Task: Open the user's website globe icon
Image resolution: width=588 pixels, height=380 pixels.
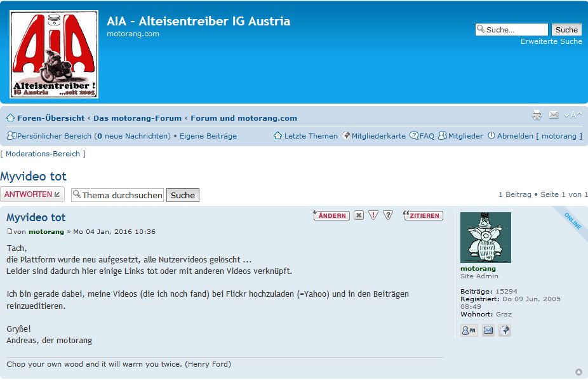Action: 505,330
